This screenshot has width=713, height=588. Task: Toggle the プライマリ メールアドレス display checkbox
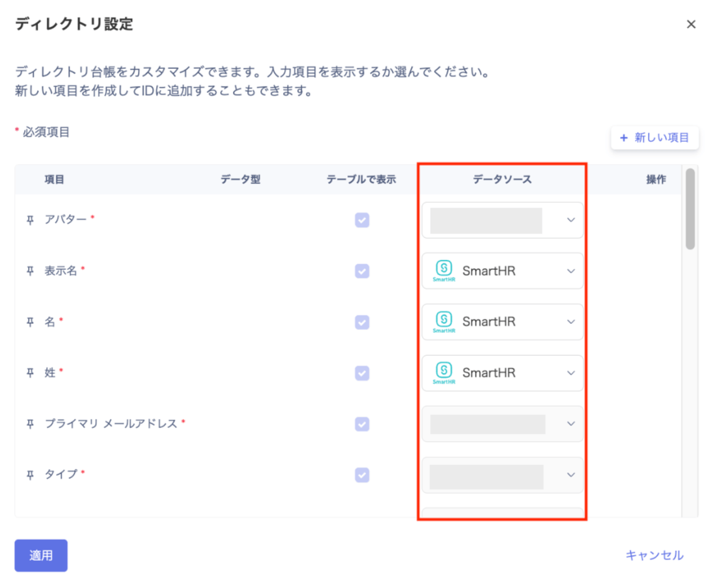click(x=362, y=424)
